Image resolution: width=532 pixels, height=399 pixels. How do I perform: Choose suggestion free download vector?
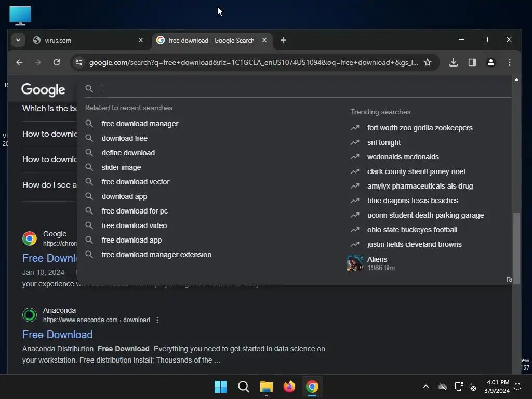[136, 182]
